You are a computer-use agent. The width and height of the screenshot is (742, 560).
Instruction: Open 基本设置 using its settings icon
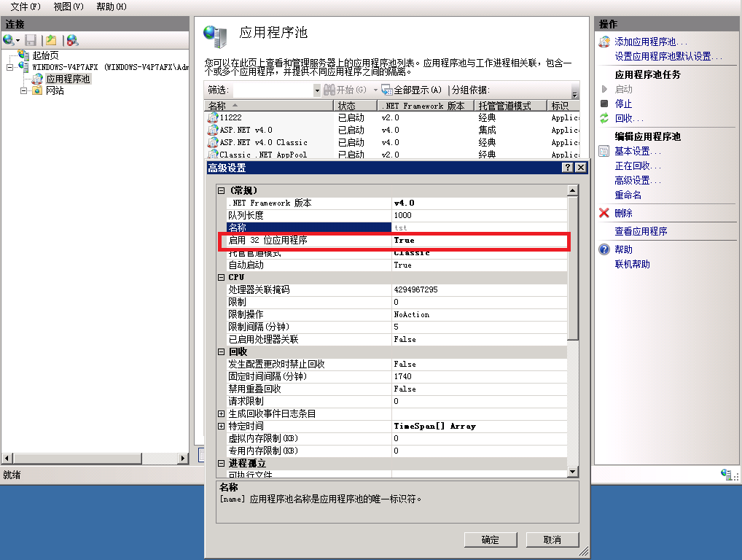pyautogui.click(x=604, y=151)
